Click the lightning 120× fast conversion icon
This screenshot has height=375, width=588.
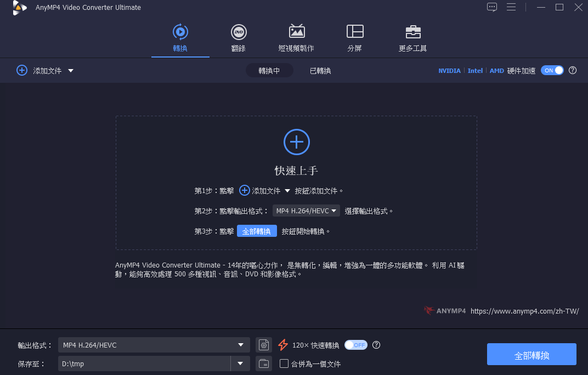[x=283, y=345]
